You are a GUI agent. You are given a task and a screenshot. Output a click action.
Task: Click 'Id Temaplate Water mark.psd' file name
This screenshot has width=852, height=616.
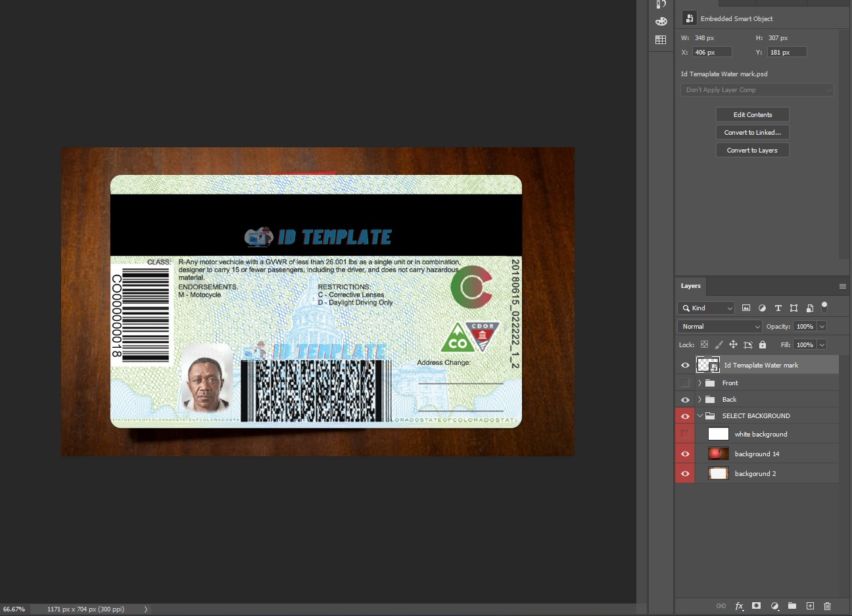tap(724, 74)
